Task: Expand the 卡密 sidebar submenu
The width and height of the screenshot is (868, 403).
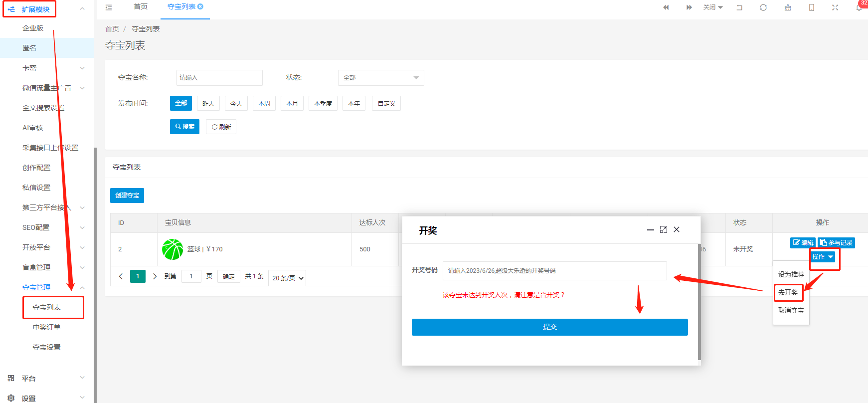Action: (82, 68)
